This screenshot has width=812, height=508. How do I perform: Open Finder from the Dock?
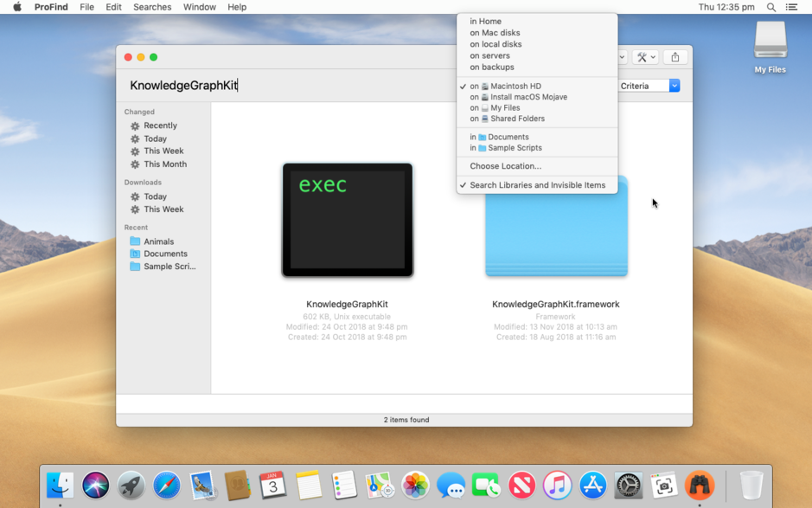pyautogui.click(x=60, y=485)
